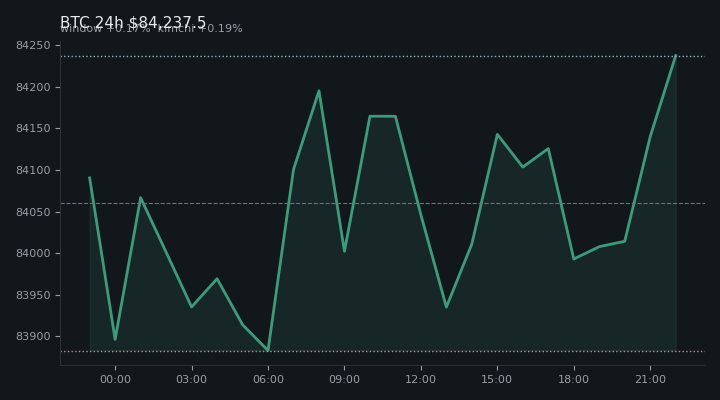
Task: Click the 21:00 time axis label
Action: pyautogui.click(x=650, y=379)
